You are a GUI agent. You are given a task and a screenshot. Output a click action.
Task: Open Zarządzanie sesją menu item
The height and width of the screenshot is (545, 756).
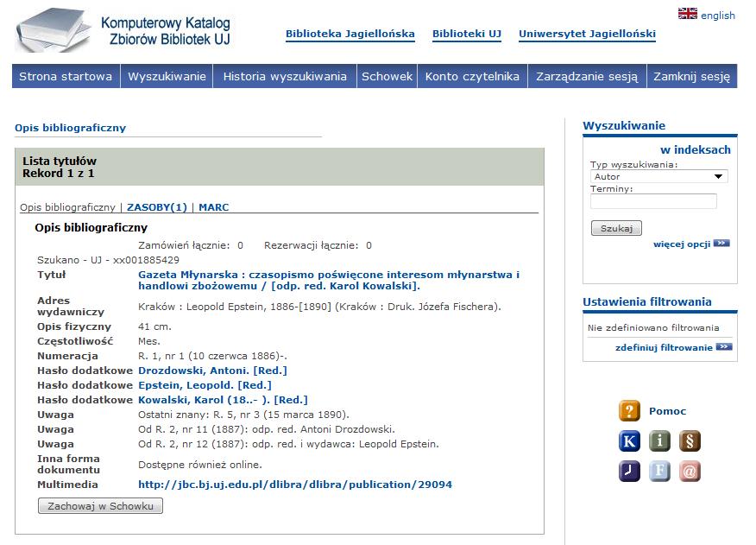pyautogui.click(x=587, y=76)
